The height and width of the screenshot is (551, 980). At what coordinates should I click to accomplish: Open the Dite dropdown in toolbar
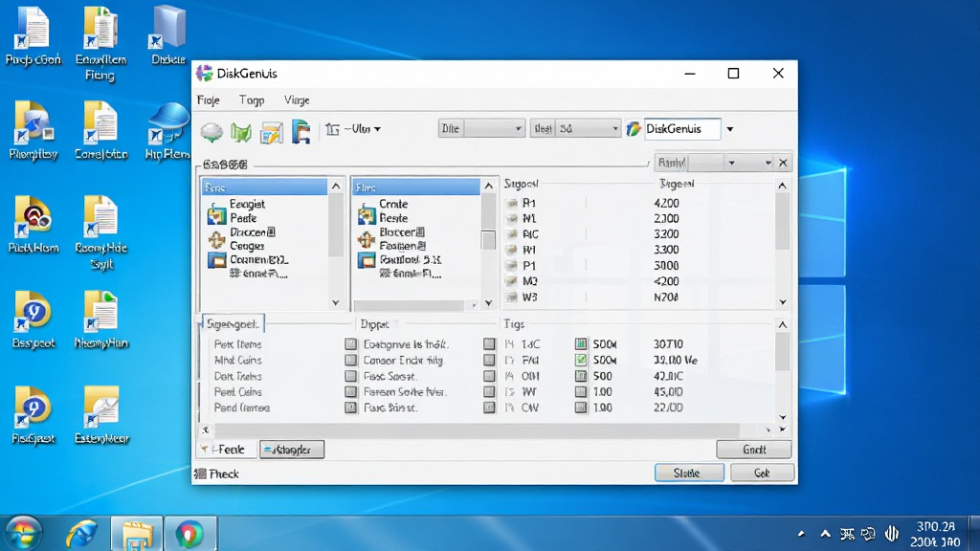(x=518, y=129)
